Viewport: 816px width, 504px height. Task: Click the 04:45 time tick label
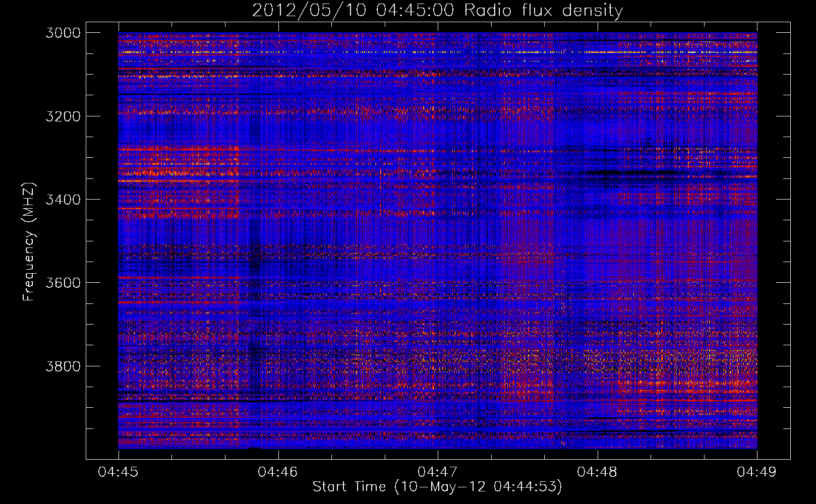pyautogui.click(x=118, y=472)
